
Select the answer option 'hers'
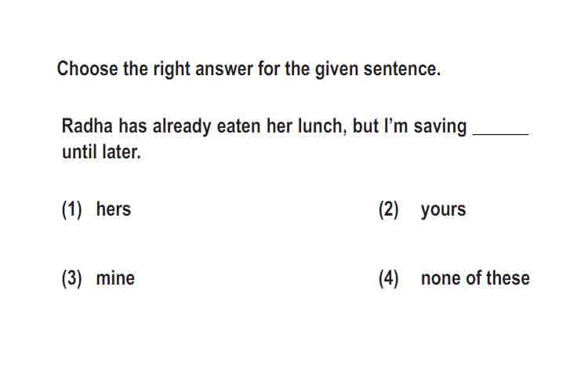coord(114,209)
